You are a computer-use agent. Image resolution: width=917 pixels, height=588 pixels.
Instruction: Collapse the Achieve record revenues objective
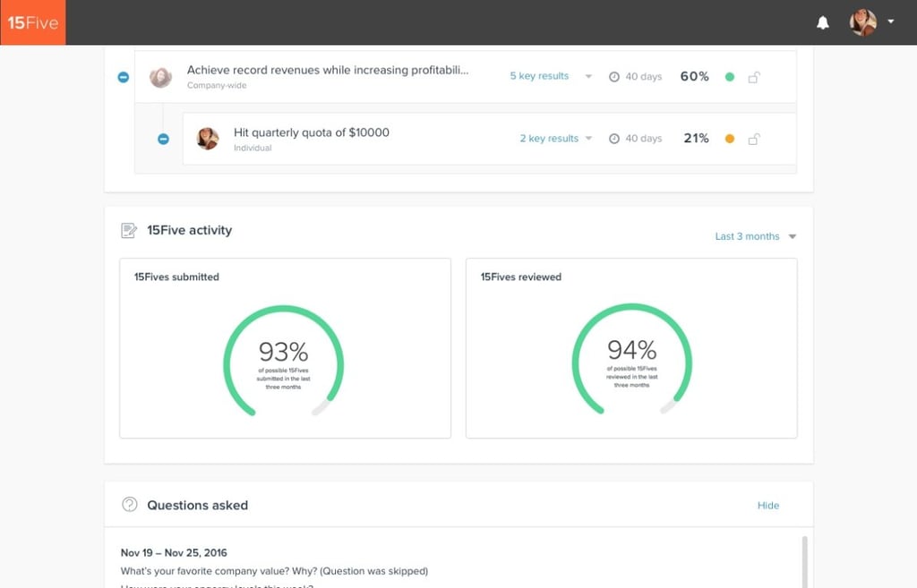point(124,77)
